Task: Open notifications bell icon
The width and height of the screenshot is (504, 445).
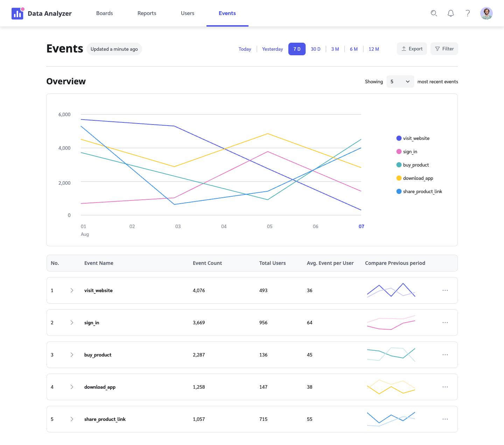Action: (451, 13)
